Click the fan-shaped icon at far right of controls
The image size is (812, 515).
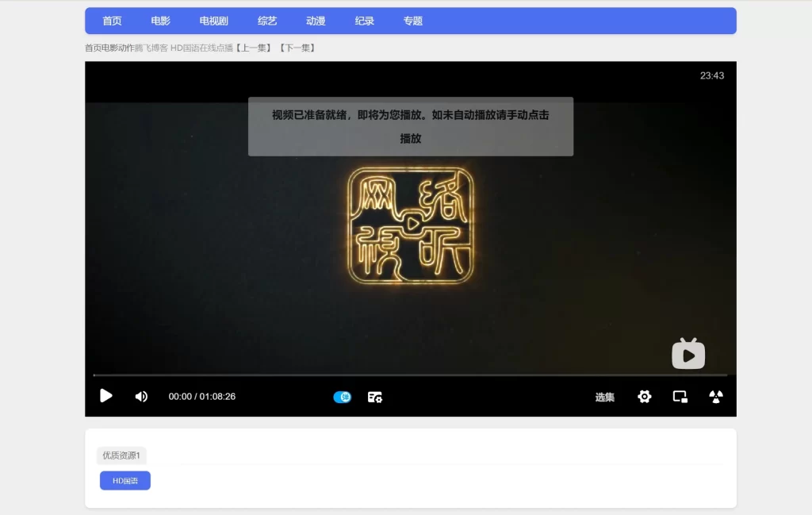[x=716, y=396]
